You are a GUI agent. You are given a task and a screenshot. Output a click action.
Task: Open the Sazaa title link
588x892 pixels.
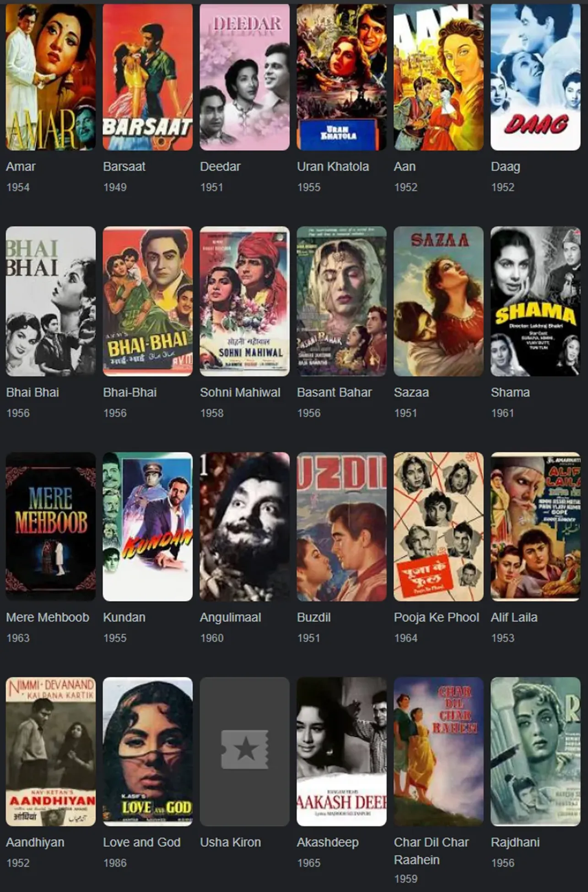(411, 392)
